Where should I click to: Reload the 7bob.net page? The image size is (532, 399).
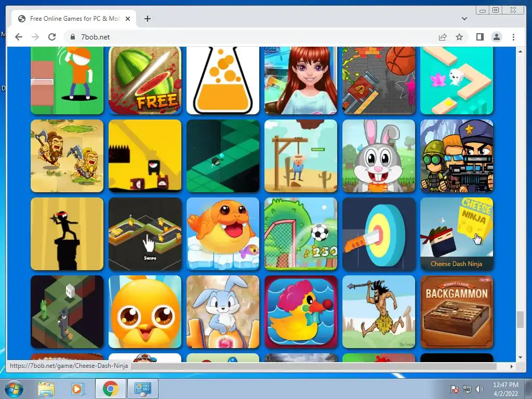(52, 37)
